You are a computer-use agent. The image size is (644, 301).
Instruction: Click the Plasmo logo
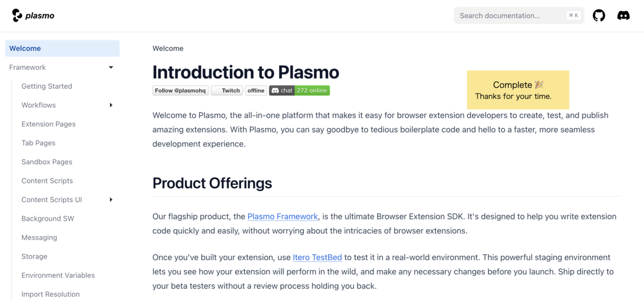point(33,16)
